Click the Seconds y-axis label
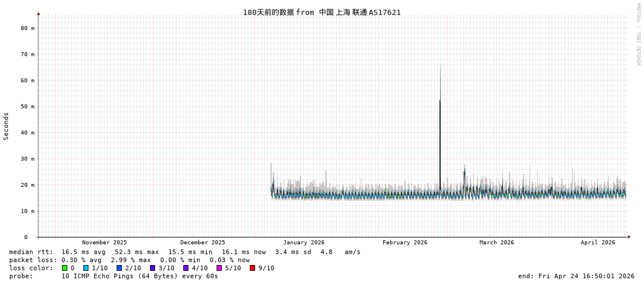The width and height of the screenshot is (644, 284). click(6, 126)
